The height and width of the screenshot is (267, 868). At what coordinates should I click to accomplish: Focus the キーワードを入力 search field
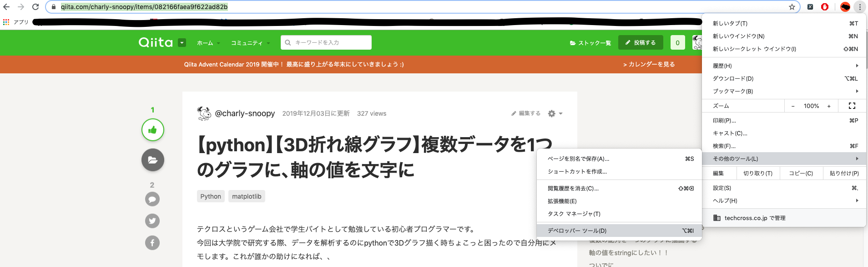326,42
